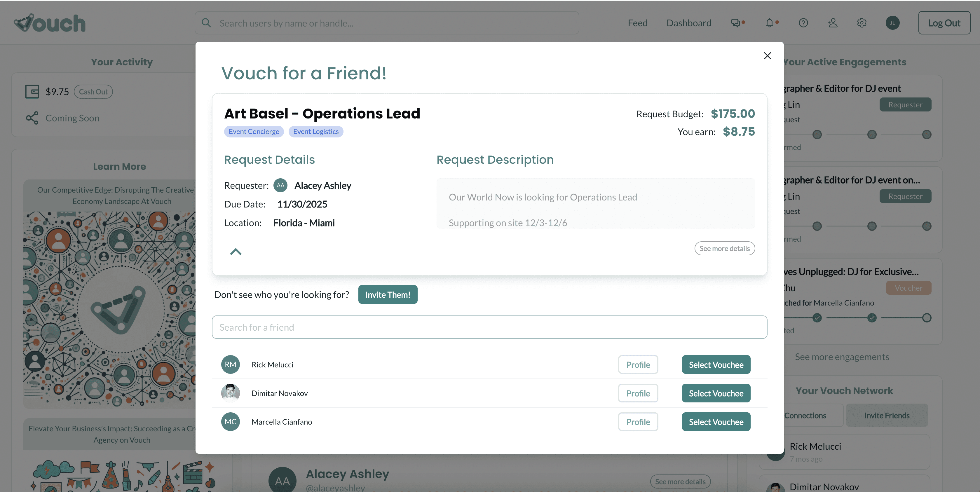Open the messages chat icon

point(735,23)
